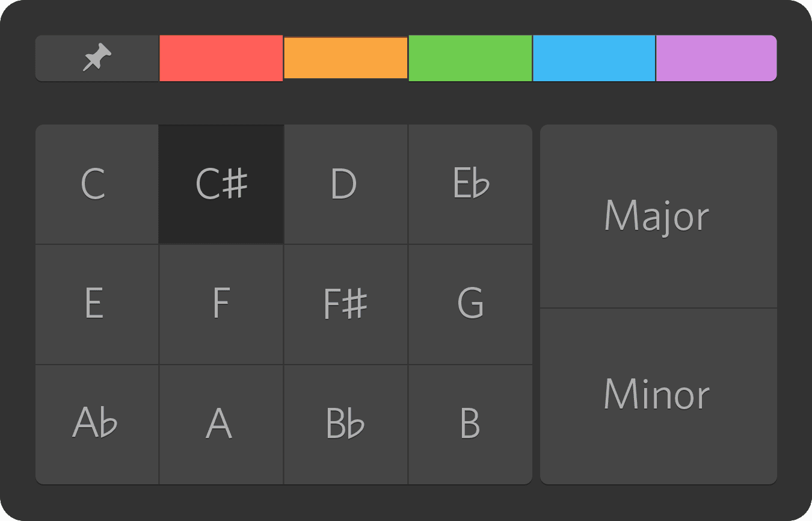Deselect the highlighted C# key
Screen dimensions: 812x521
point(221,184)
